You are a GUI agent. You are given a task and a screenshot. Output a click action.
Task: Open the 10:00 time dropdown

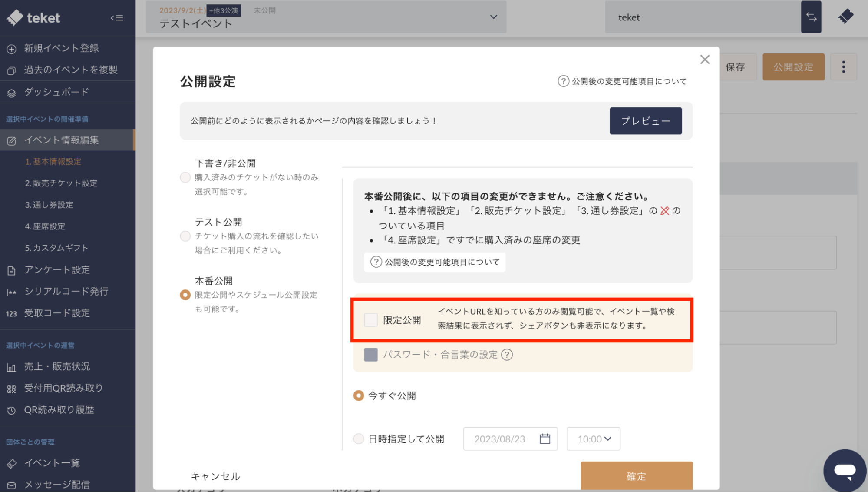pyautogui.click(x=593, y=439)
